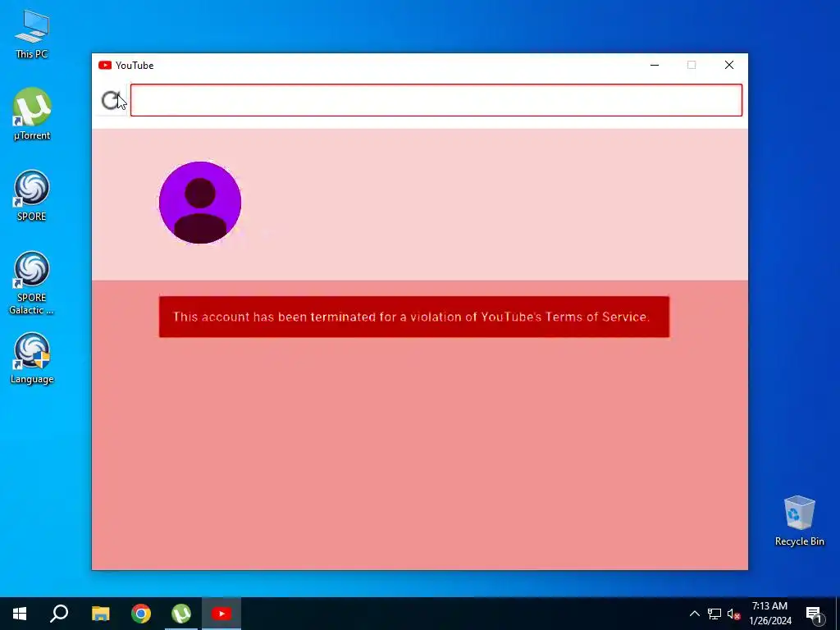
Task: Launch Google Chrome from taskbar
Action: [141, 614]
